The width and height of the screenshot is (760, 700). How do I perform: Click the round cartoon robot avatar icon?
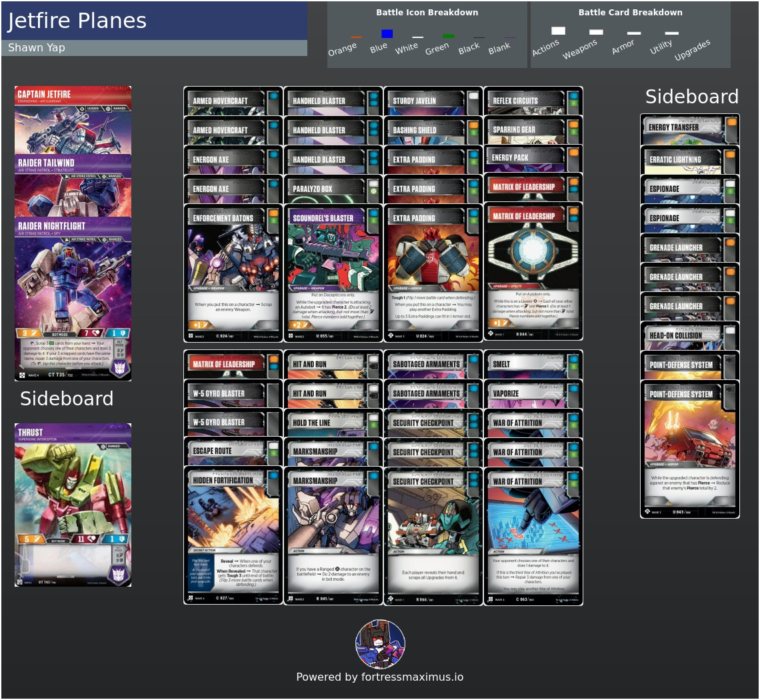point(381,644)
